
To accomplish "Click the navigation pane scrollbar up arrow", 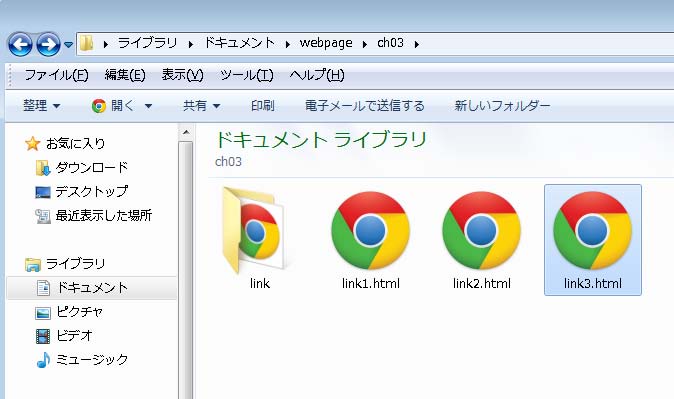I will pos(186,132).
